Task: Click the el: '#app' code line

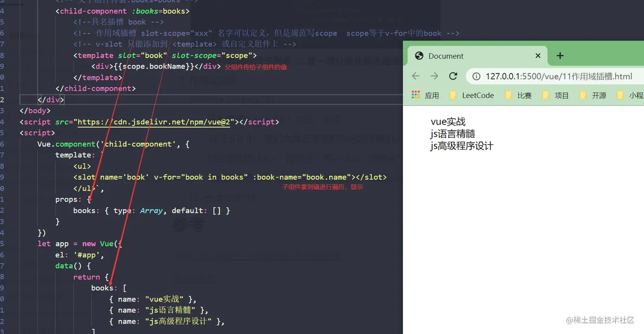Action: pyautogui.click(x=80, y=255)
